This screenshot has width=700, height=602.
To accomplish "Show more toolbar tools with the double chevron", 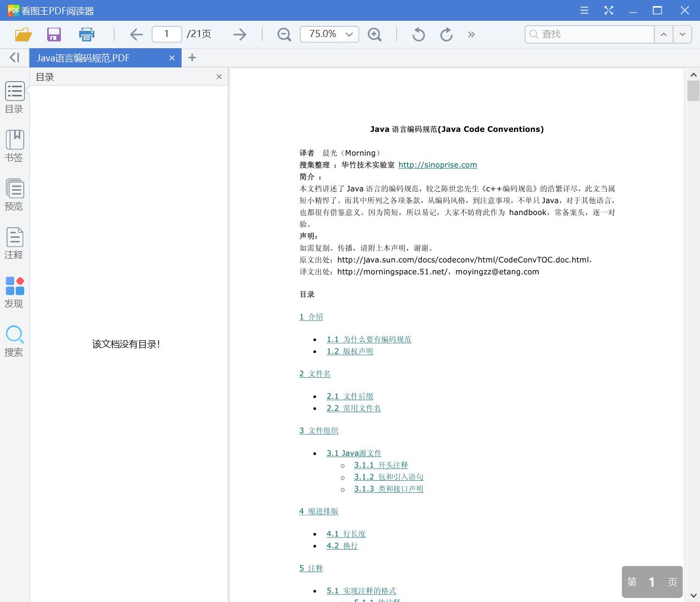I will coord(471,34).
